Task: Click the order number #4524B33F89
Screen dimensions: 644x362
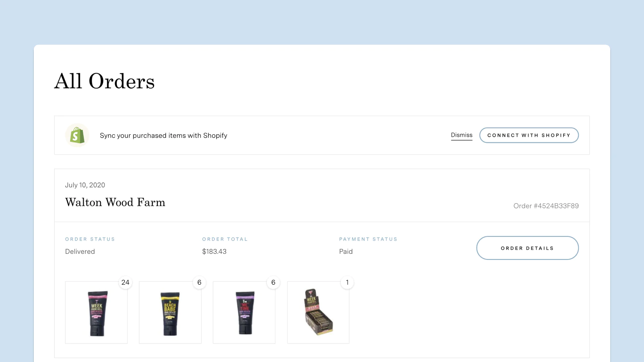Action: pyautogui.click(x=546, y=206)
